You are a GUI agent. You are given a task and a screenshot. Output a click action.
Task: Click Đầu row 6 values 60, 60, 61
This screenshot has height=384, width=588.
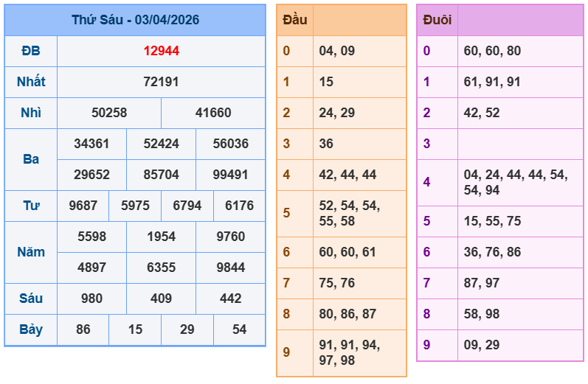point(347,252)
